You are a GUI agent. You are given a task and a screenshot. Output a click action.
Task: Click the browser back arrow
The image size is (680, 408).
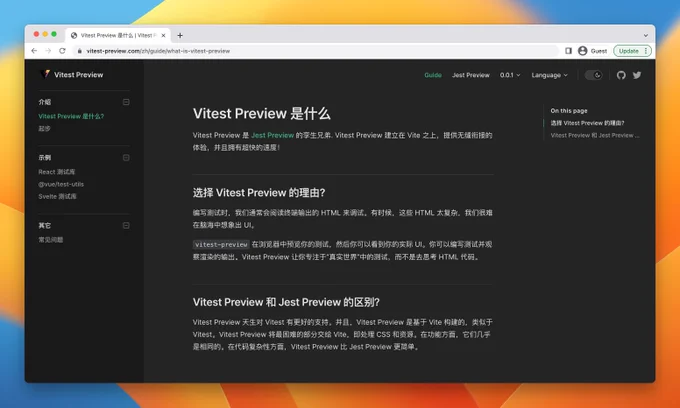click(34, 51)
